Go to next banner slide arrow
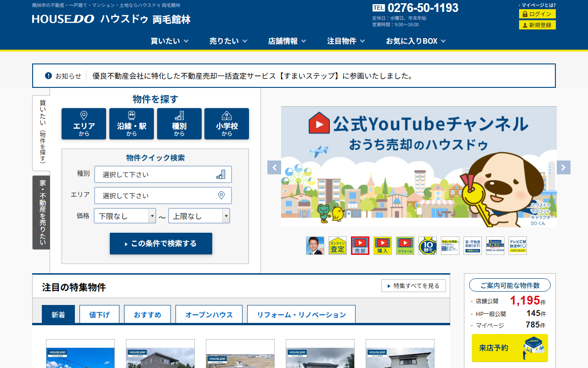The height and width of the screenshot is (368, 588). (x=564, y=167)
